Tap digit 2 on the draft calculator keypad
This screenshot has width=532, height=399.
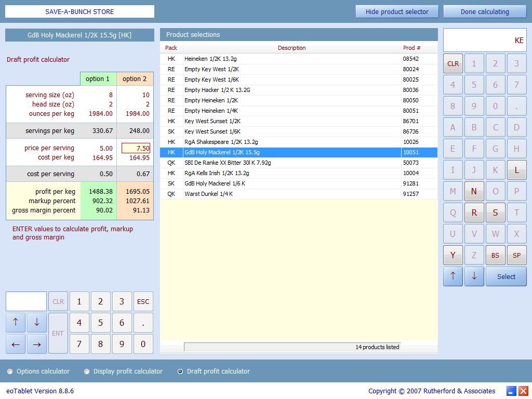click(100, 301)
